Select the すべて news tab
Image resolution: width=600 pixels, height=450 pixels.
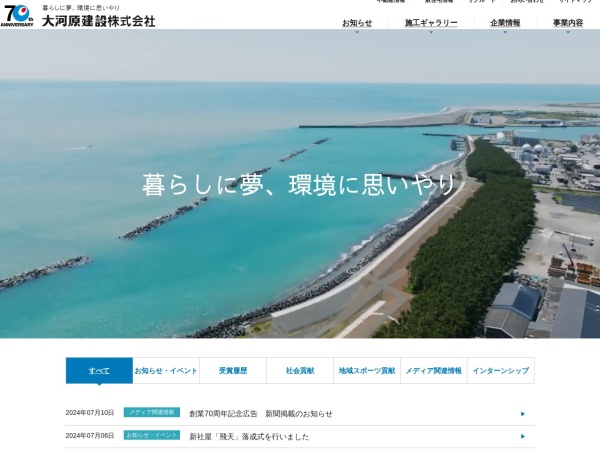(x=99, y=370)
